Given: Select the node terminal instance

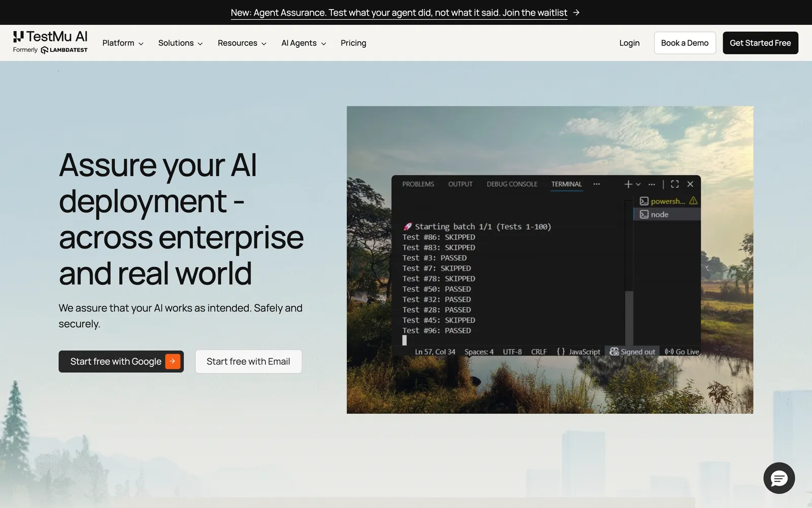Looking at the screenshot, I should tap(667, 214).
